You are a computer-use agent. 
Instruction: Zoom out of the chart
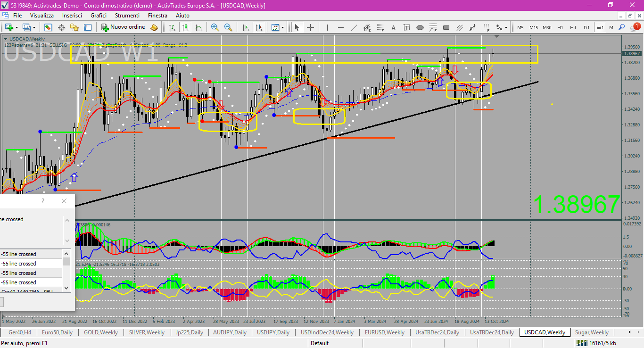[x=228, y=27]
